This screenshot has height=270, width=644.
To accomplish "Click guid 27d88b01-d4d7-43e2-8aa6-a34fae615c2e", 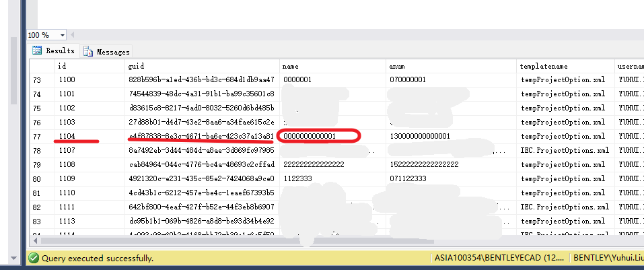I will click(201, 123).
